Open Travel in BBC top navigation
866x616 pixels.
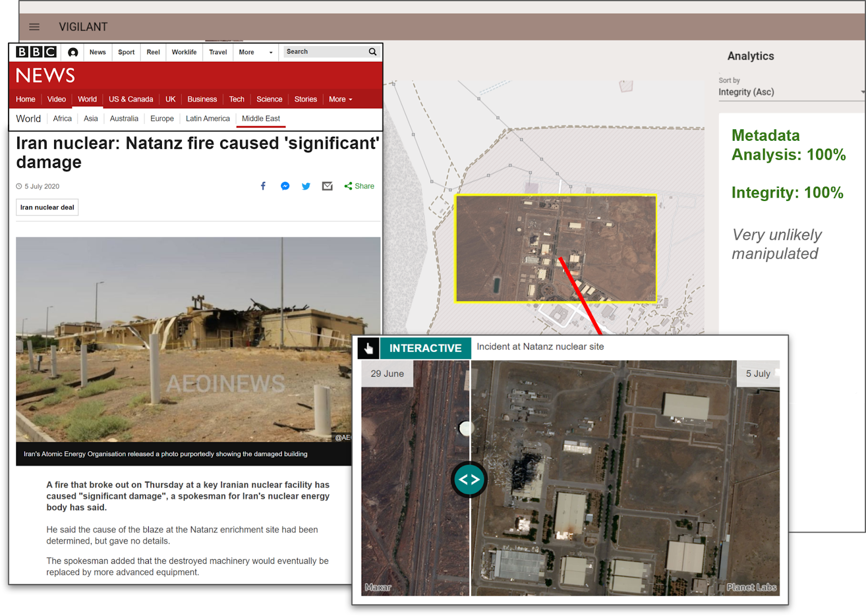pyautogui.click(x=218, y=53)
